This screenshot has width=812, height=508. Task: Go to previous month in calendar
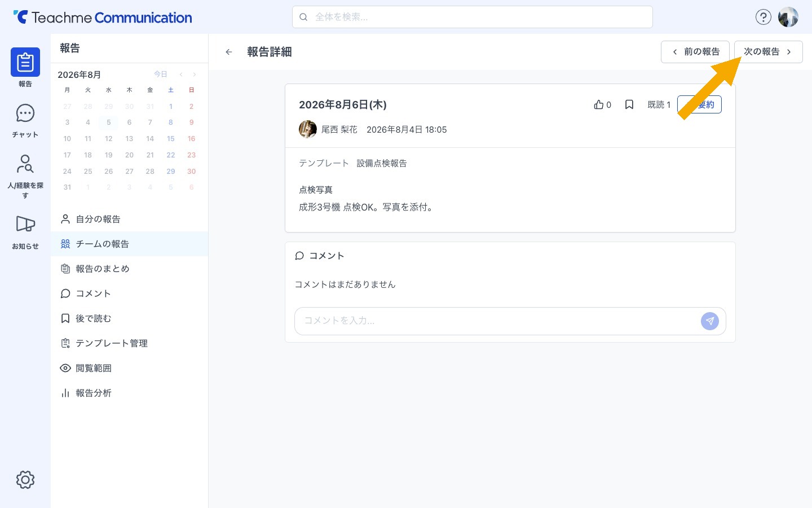[x=181, y=75]
